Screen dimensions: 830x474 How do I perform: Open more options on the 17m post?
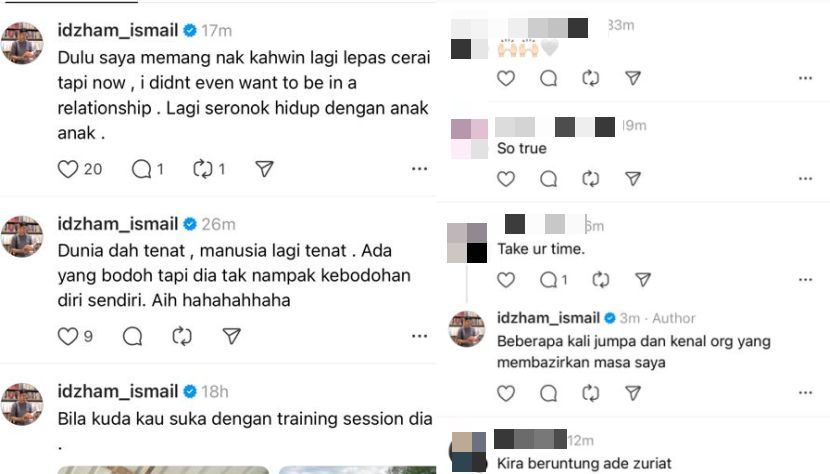pos(419,169)
